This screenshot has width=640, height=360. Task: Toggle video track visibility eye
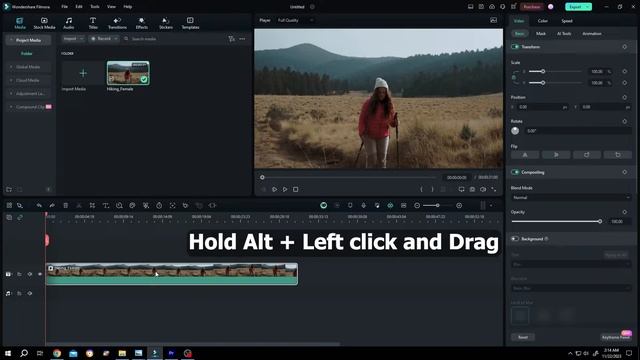pyautogui.click(x=40, y=274)
